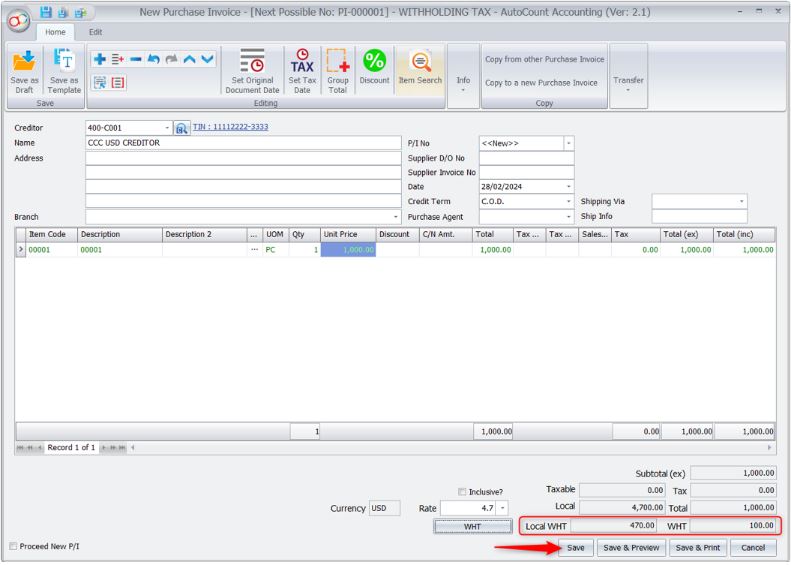Screen dimensions: 791x565
Task: Add a new row with the blue plus icon
Action: (100, 60)
